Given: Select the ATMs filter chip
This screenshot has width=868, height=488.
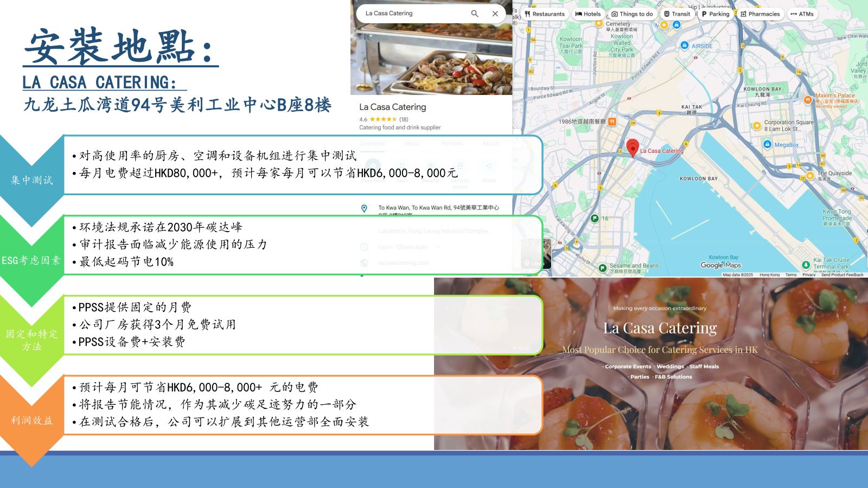Looking at the screenshot, I should pyautogui.click(x=802, y=14).
